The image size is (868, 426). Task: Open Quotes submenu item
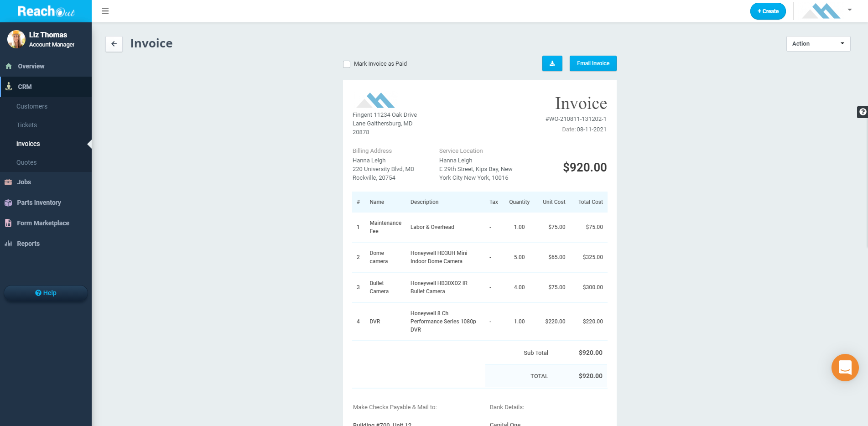[x=26, y=162]
